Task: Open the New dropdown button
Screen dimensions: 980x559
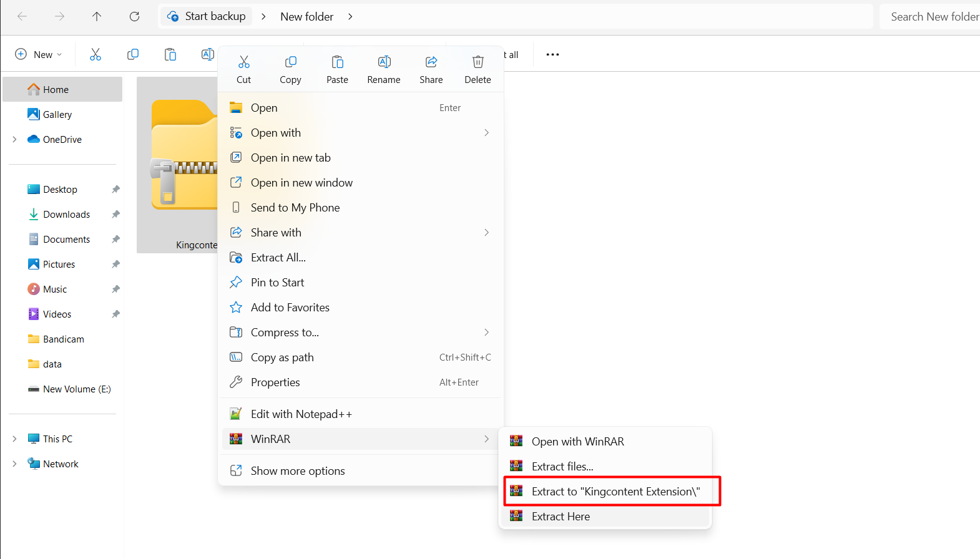Action: tap(39, 55)
